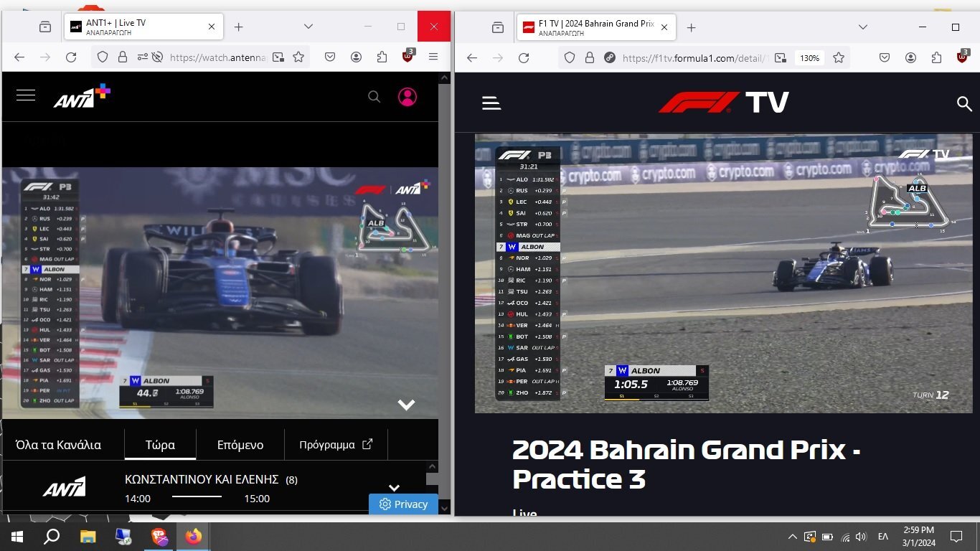Viewport: 980px width, 551px height.
Task: Click permissions link icon in F1 TV URL bar
Action: (x=610, y=58)
